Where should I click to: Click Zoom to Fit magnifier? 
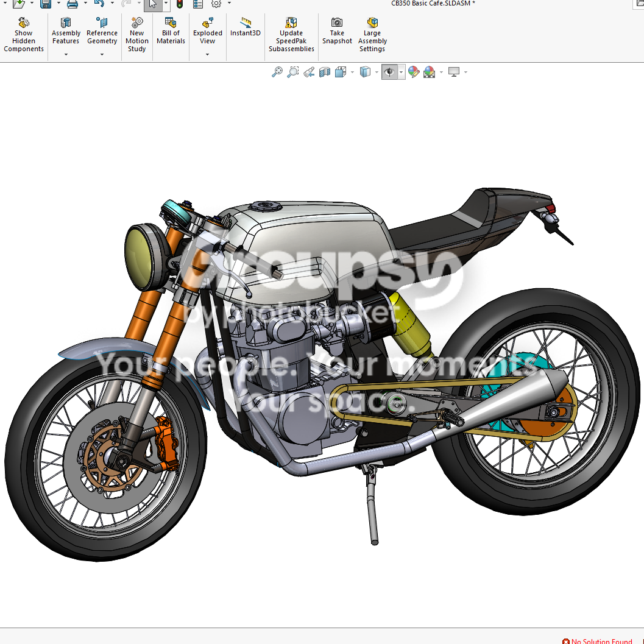[277, 72]
